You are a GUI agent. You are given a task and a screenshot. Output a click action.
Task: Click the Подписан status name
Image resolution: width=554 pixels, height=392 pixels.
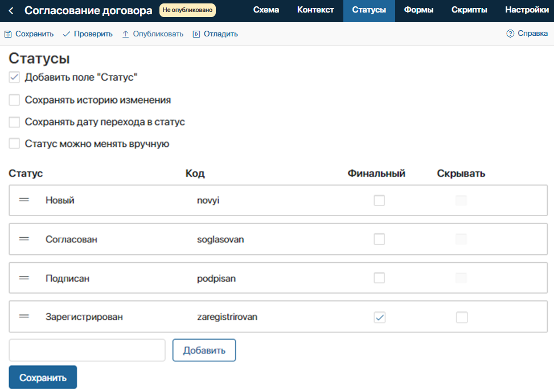pos(68,279)
